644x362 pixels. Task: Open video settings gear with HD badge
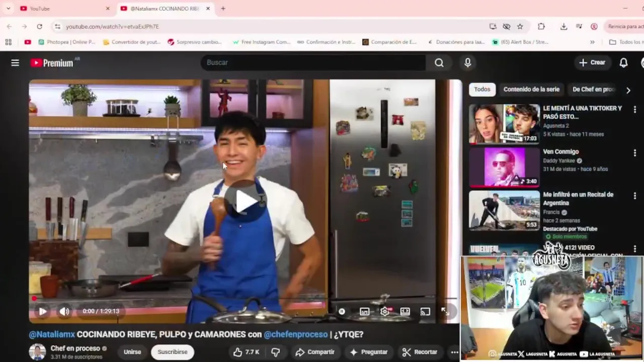[385, 312]
